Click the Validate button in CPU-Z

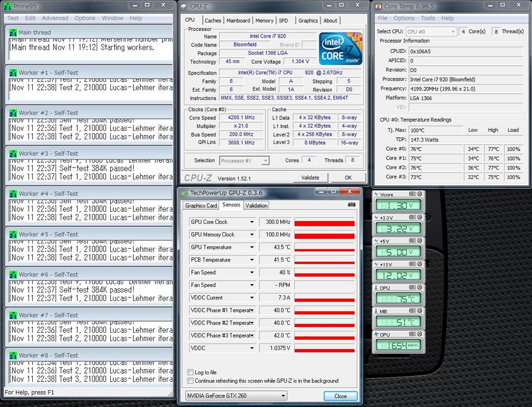[x=310, y=178]
